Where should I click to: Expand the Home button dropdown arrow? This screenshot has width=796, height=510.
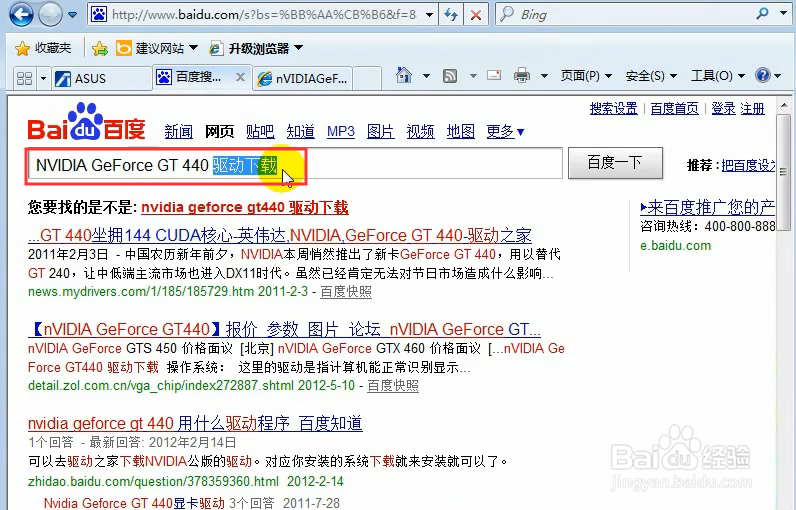426,76
